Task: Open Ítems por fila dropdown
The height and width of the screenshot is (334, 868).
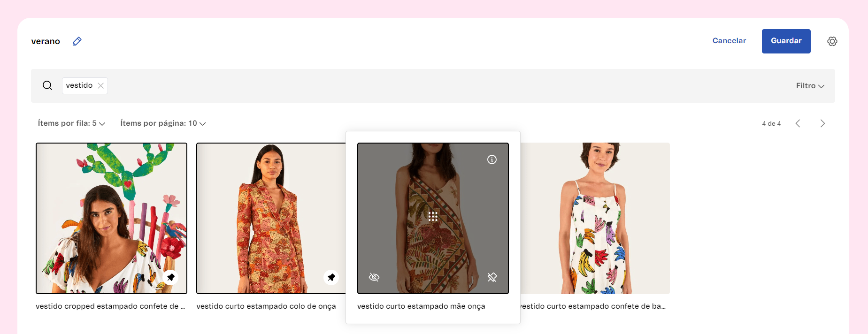Action: click(x=71, y=123)
